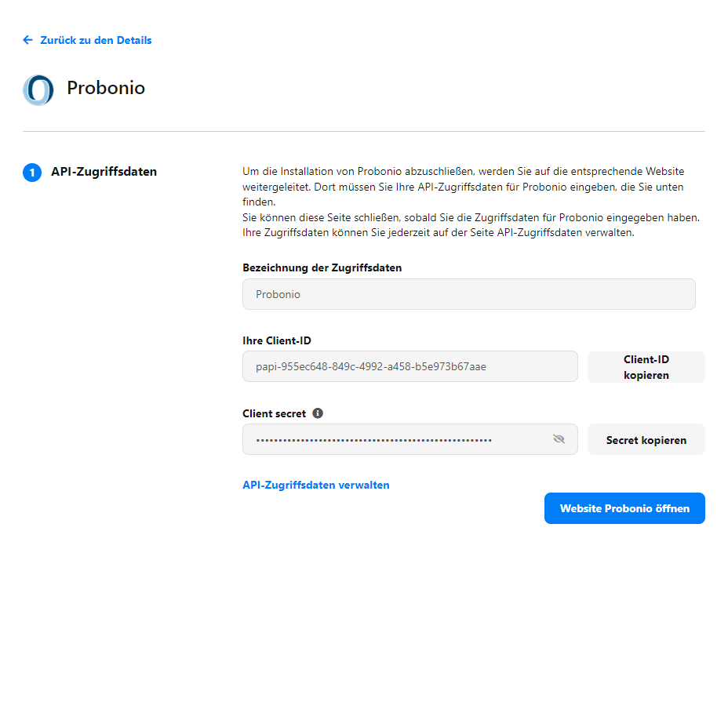Copy the secret with 'Secret kopieren'
728x713 pixels.
click(x=646, y=439)
